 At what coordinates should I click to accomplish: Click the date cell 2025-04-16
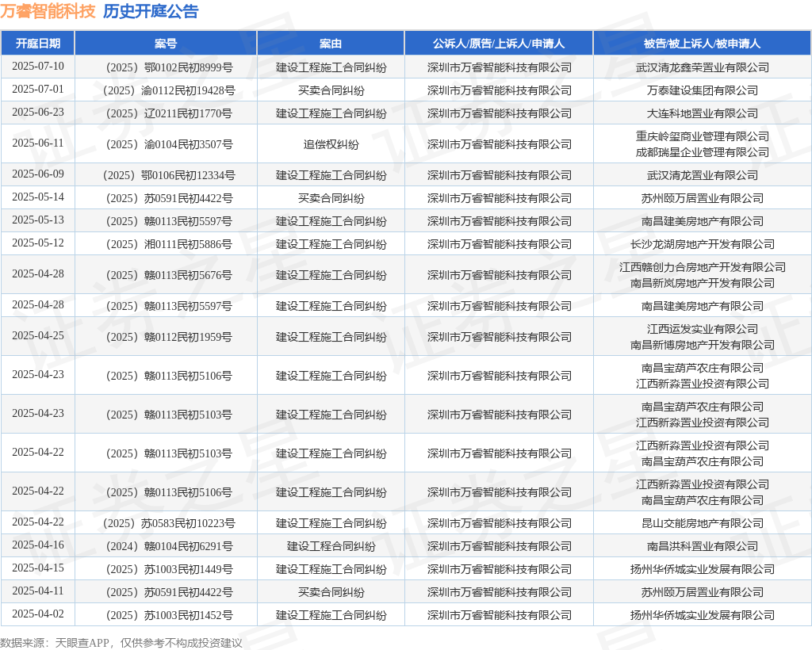(x=38, y=545)
